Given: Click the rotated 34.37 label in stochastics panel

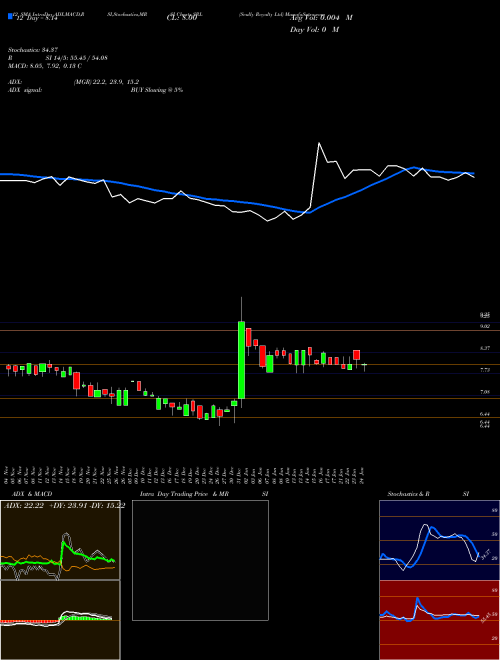Looking at the screenshot, I should 484,555.
